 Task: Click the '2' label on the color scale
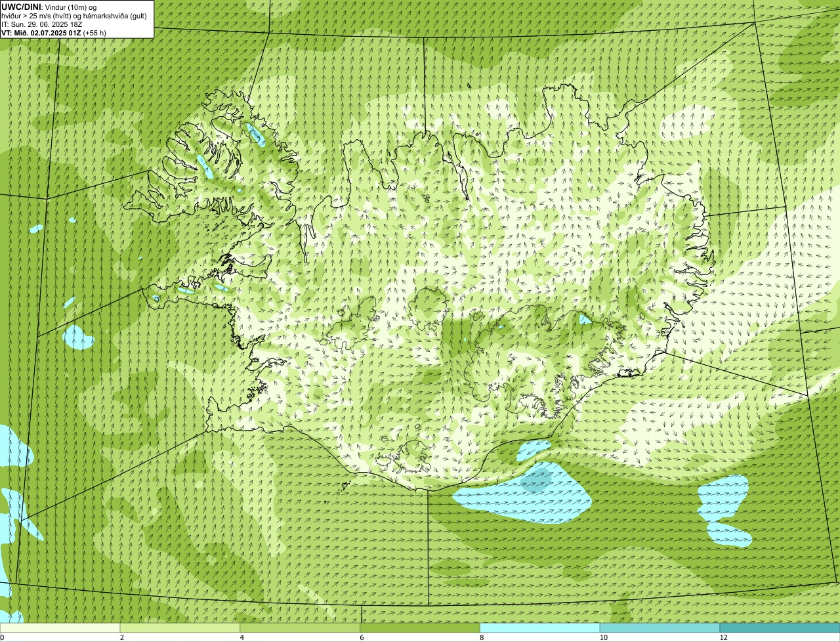(122, 637)
